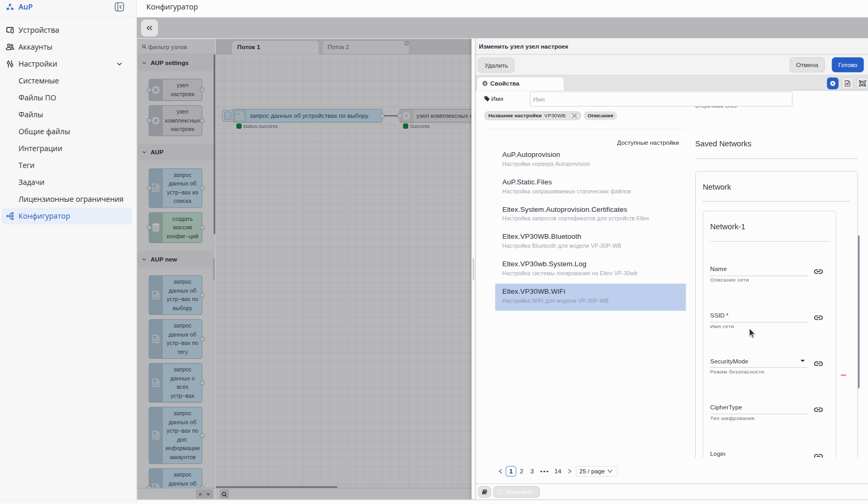Focus the SSID input field
The image size is (868, 504).
pos(759,316)
